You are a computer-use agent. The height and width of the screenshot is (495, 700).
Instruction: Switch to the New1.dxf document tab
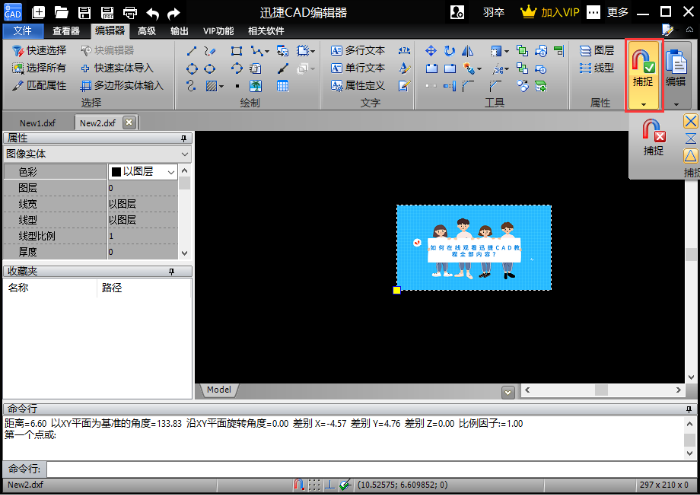pos(38,123)
